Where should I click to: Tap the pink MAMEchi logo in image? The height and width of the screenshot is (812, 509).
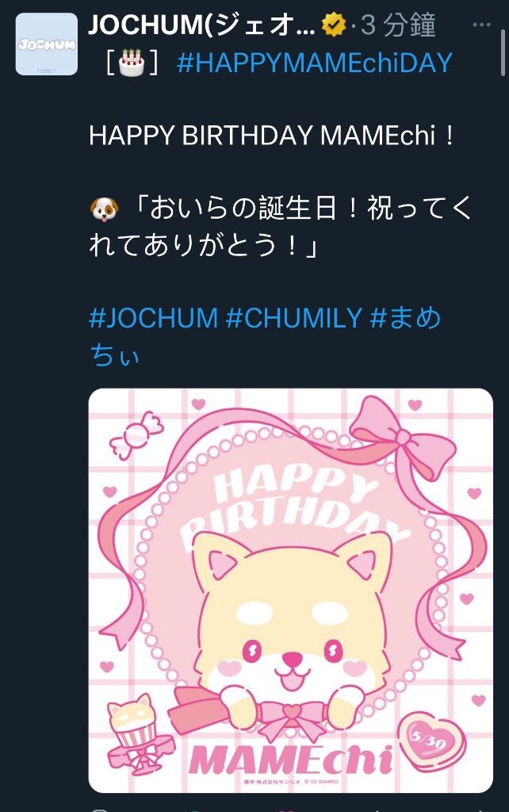click(290, 762)
